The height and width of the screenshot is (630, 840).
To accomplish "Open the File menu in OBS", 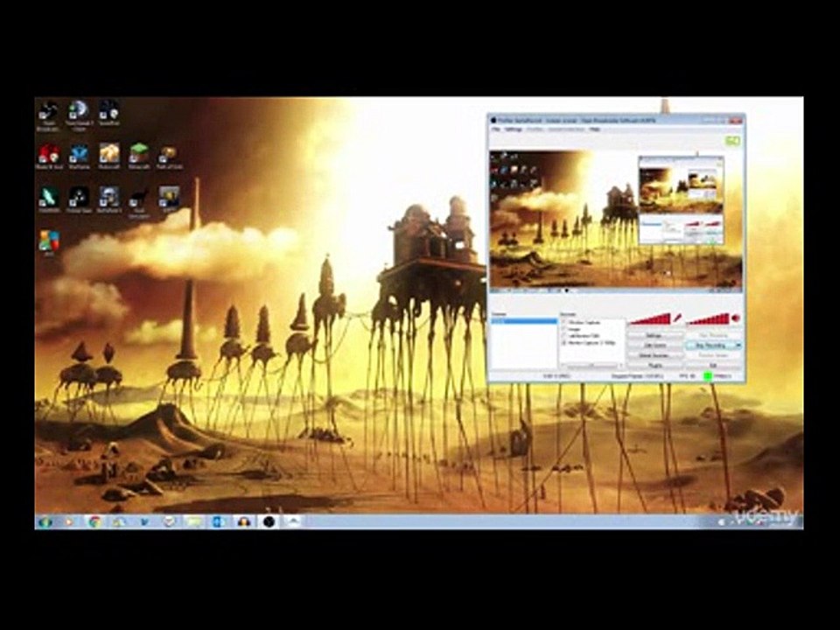I will 495,129.
